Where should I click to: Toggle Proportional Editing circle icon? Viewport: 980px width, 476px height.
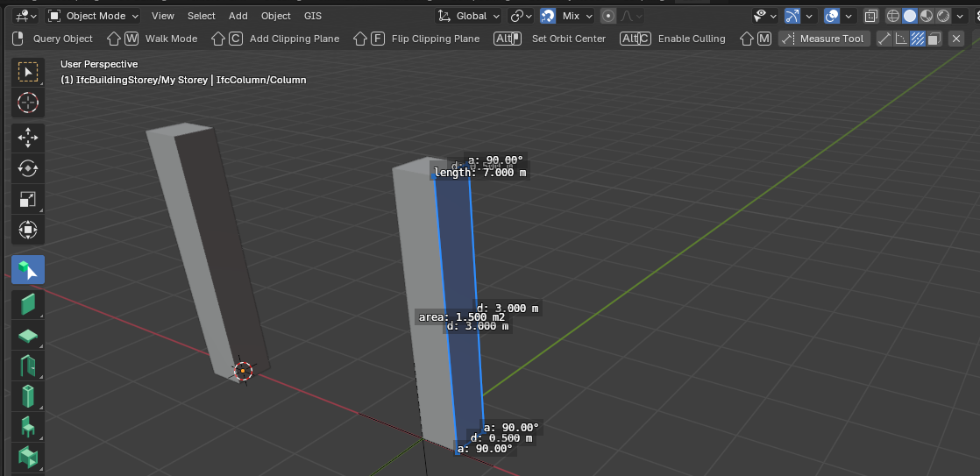click(608, 16)
